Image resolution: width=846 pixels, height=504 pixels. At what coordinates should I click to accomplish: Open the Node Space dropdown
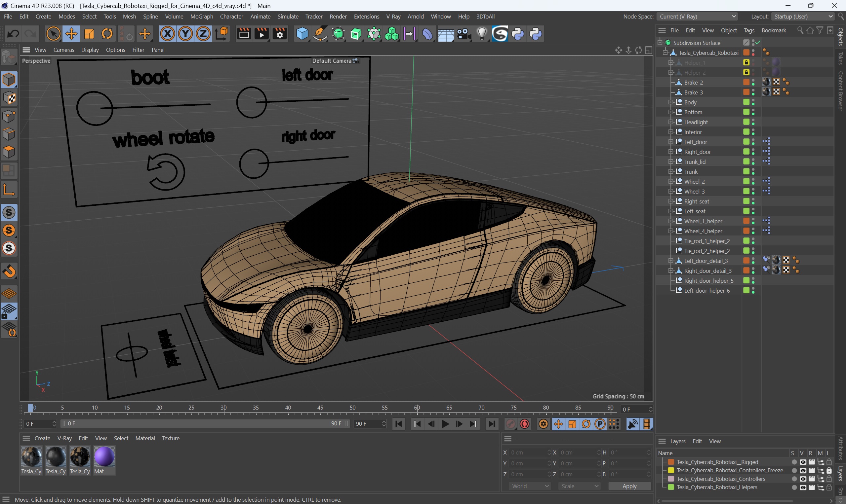point(698,16)
